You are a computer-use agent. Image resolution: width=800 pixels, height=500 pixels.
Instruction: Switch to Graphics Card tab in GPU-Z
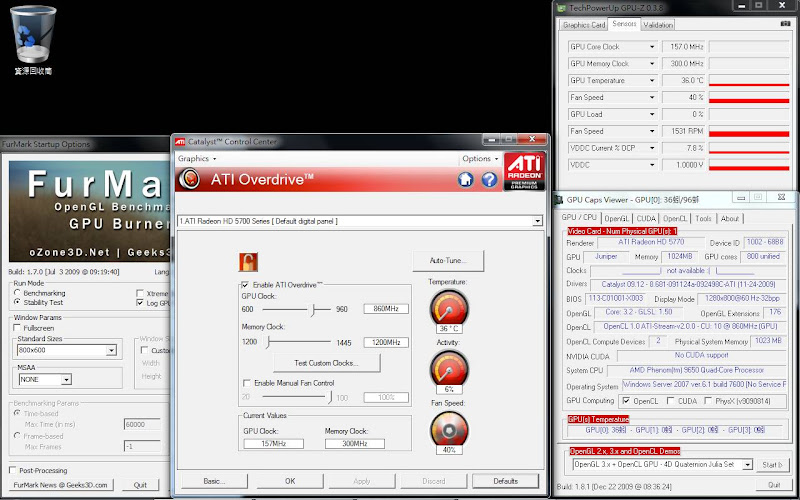[584, 24]
